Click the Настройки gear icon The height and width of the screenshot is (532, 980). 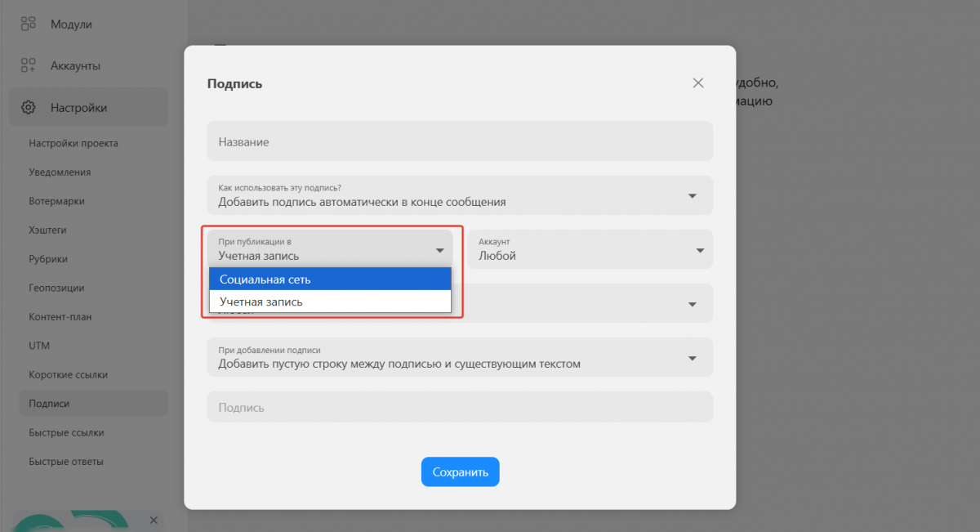(29, 107)
